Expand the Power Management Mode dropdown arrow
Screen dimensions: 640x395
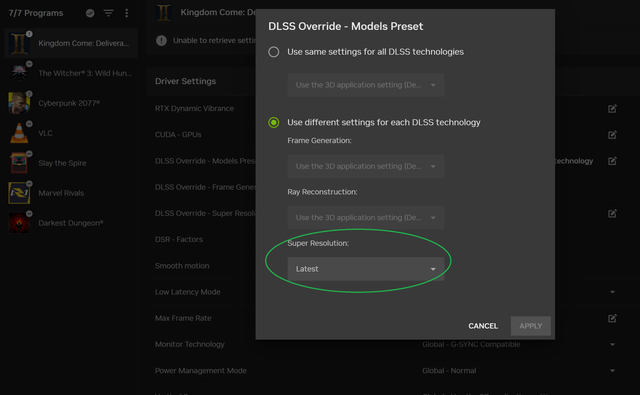(x=612, y=371)
